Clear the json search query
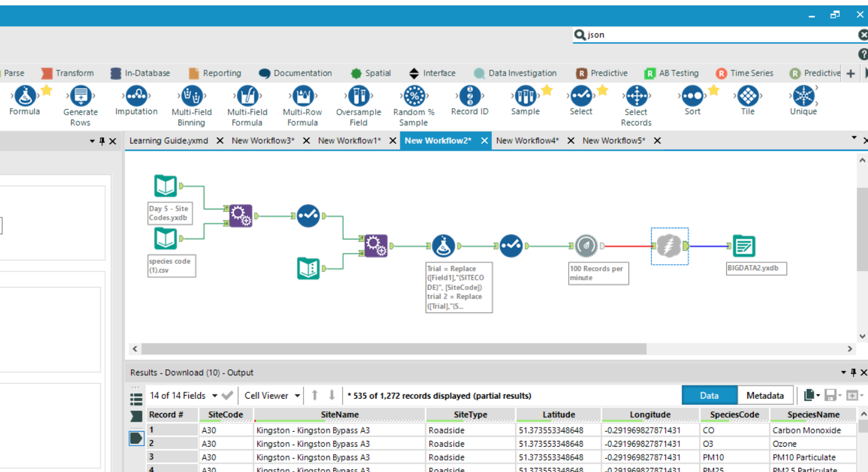 [863, 34]
